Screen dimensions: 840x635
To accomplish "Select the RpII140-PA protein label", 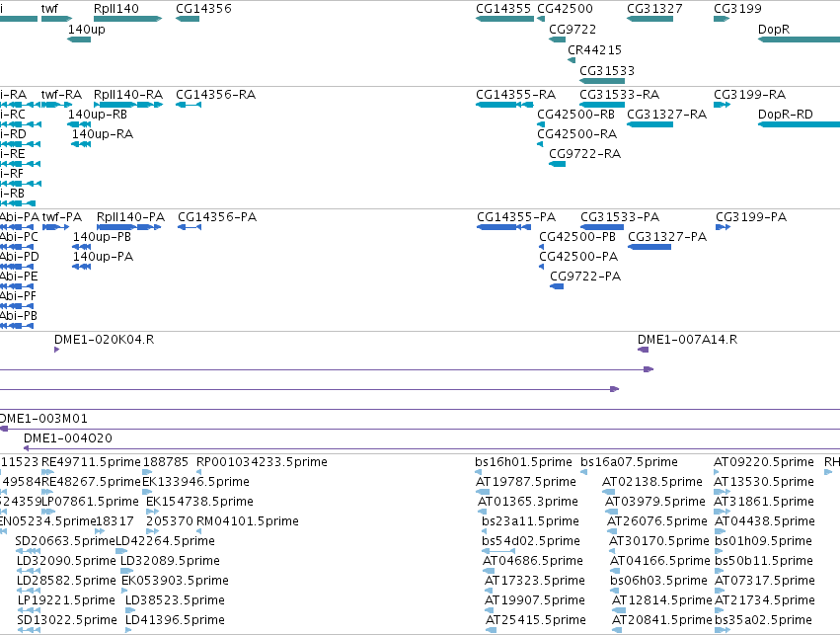I will click(130, 217).
